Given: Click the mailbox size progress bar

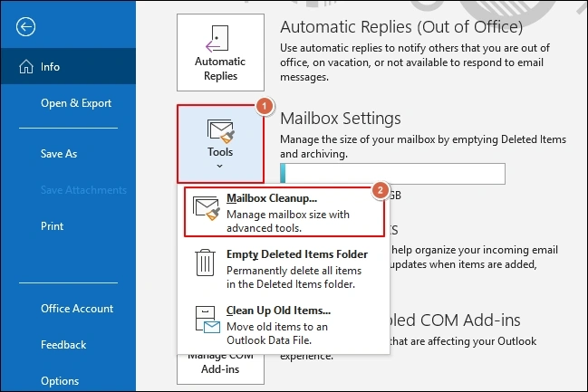Looking at the screenshot, I should tap(392, 174).
